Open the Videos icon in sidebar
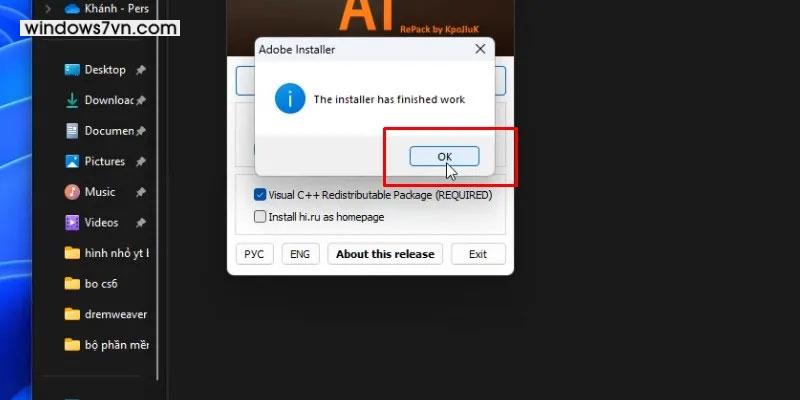The height and width of the screenshot is (400, 800). coord(72,223)
